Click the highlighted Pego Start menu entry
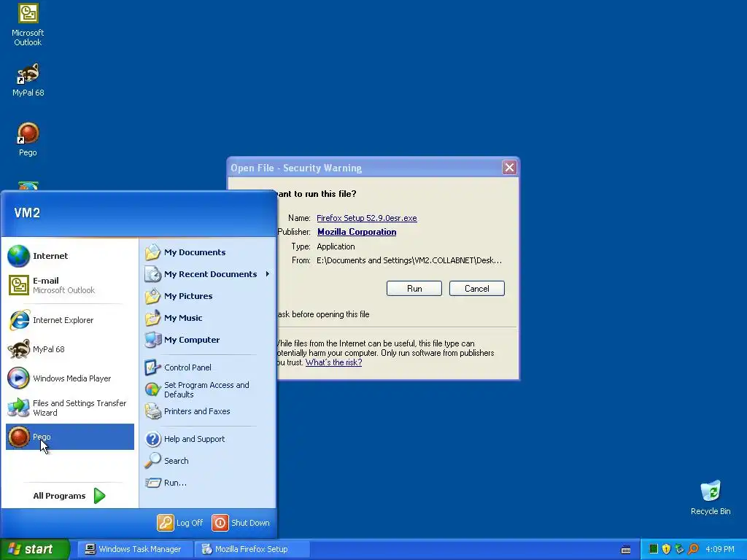Image resolution: width=747 pixels, height=560 pixels. point(69,437)
